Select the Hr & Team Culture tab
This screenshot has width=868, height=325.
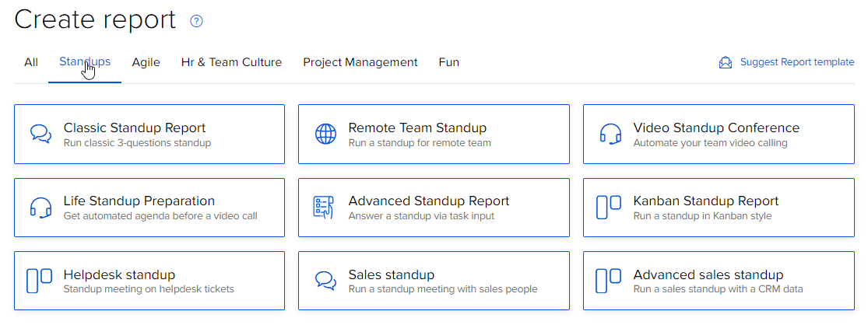coord(231,62)
